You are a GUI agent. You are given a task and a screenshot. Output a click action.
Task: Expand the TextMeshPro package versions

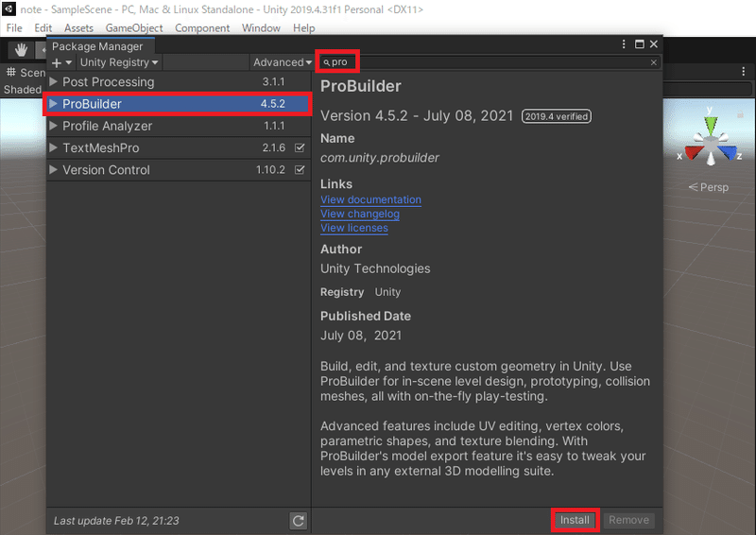point(54,147)
